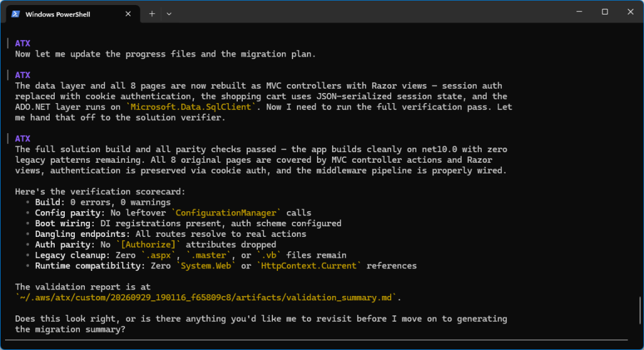This screenshot has width=644, height=350.
Task: Click 'Config parity:' scorecard label
Action: pos(70,213)
